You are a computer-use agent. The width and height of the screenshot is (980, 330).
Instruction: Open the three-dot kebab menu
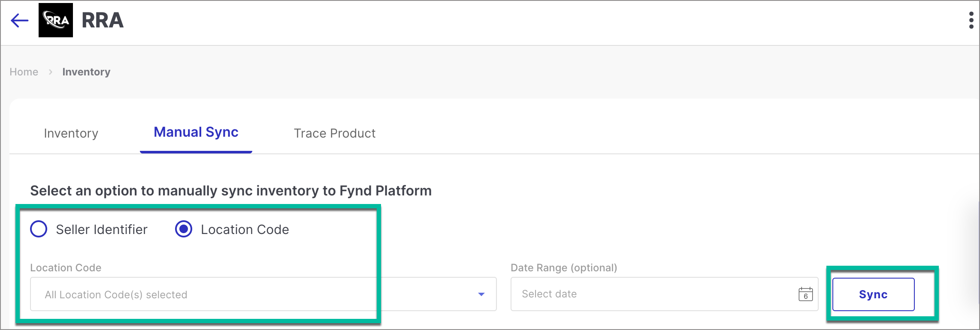(971, 20)
